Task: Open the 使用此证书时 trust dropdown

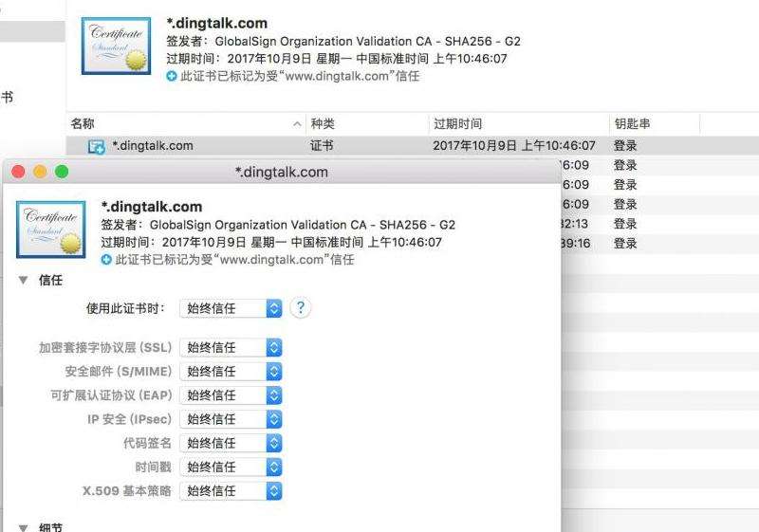Action: click(231, 308)
